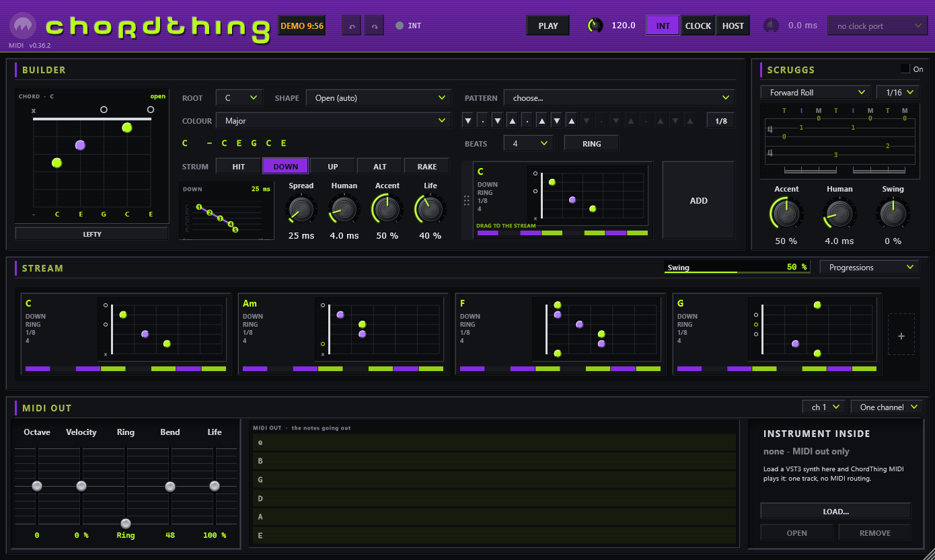
Task: Click the latency knob beside 0.0 ms
Action: (x=771, y=26)
